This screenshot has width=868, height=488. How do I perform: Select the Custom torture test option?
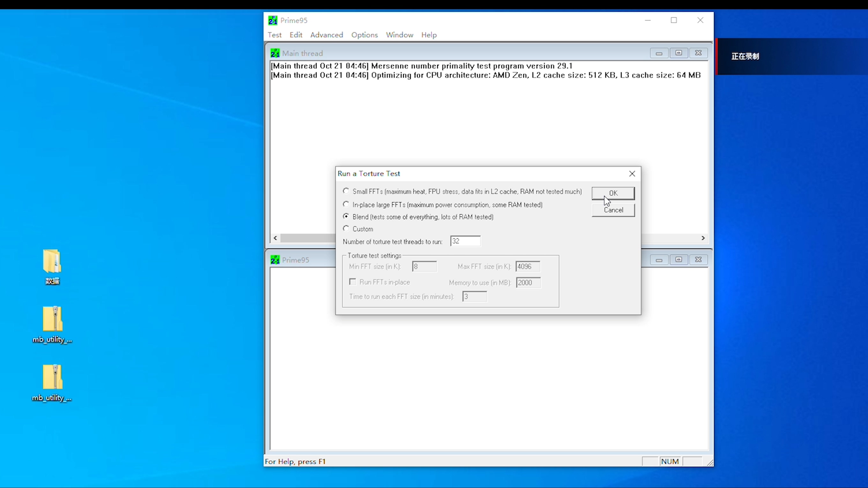coord(346,229)
